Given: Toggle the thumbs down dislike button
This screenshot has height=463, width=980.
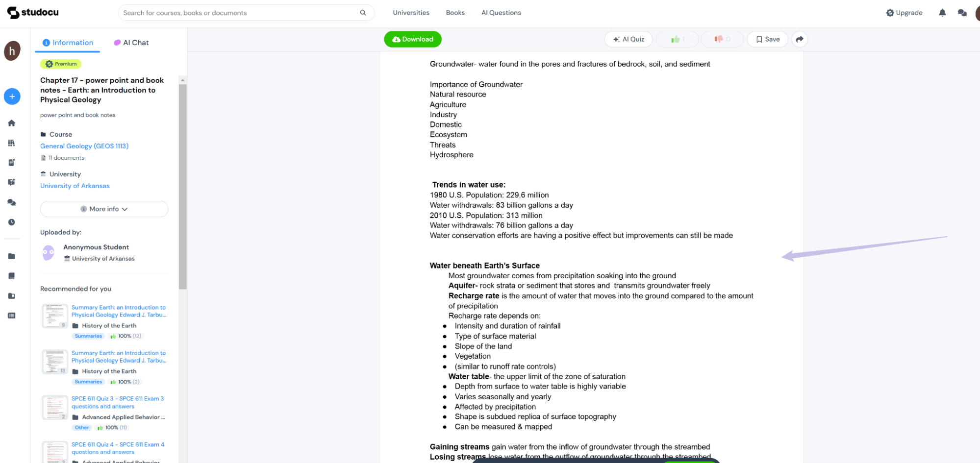Looking at the screenshot, I should coord(722,39).
